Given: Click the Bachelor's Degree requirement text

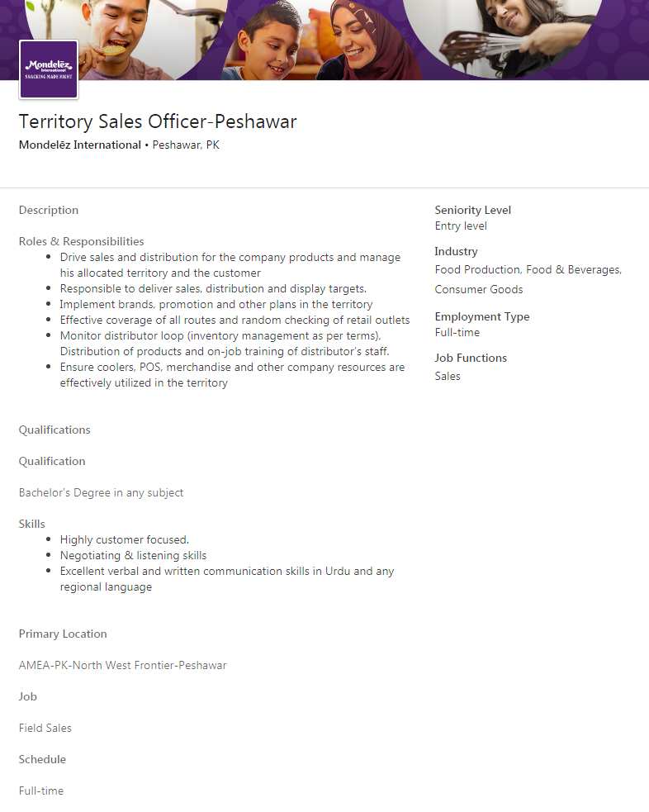Looking at the screenshot, I should 101,493.
